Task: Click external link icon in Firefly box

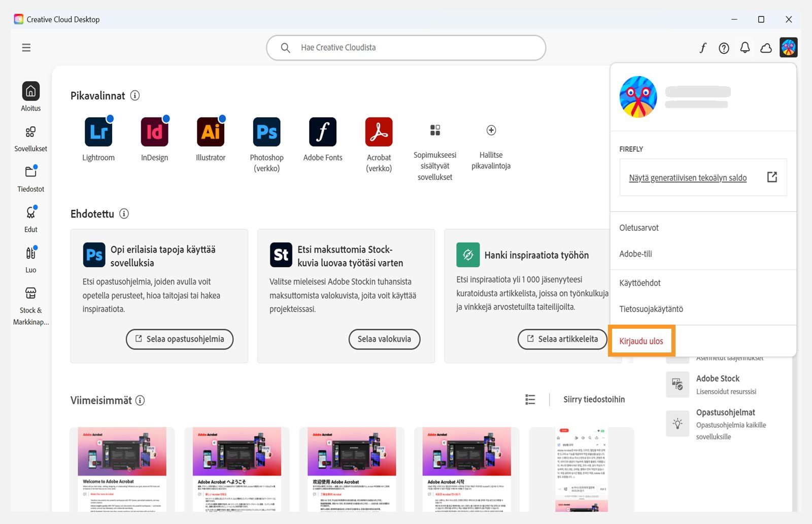Action: (772, 177)
